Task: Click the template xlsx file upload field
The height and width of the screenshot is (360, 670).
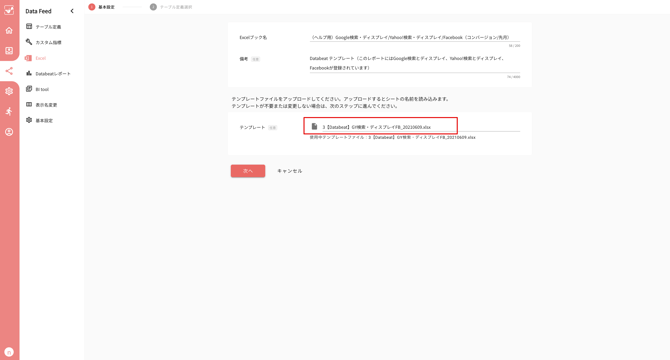Action: tap(414, 127)
